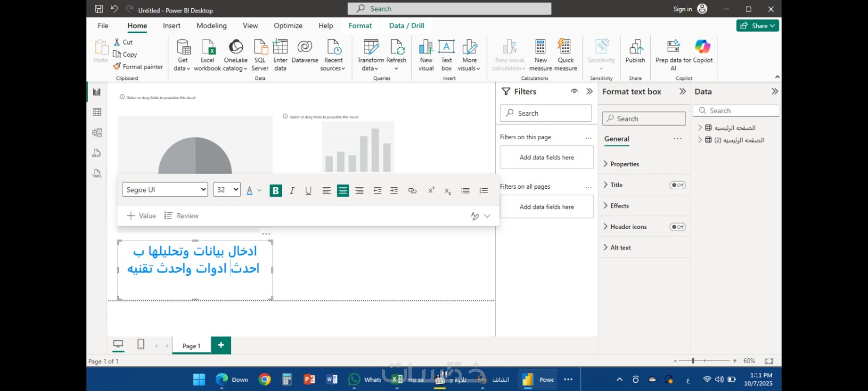
Task: Apply superscript to selected text
Action: [x=431, y=190]
